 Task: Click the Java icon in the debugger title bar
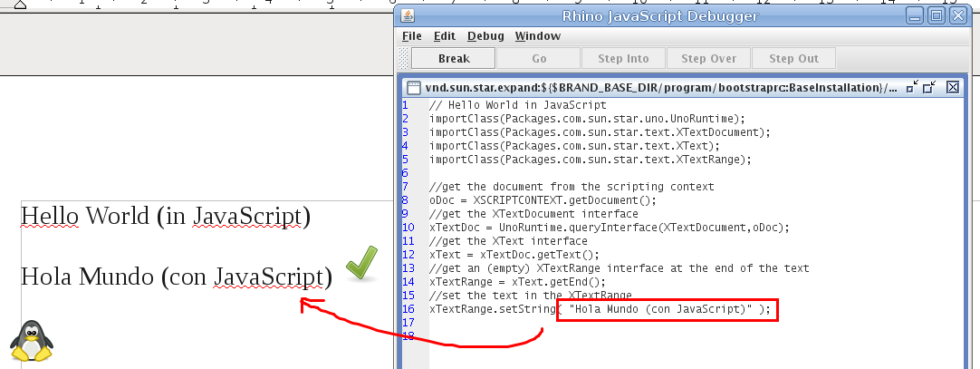(x=408, y=15)
